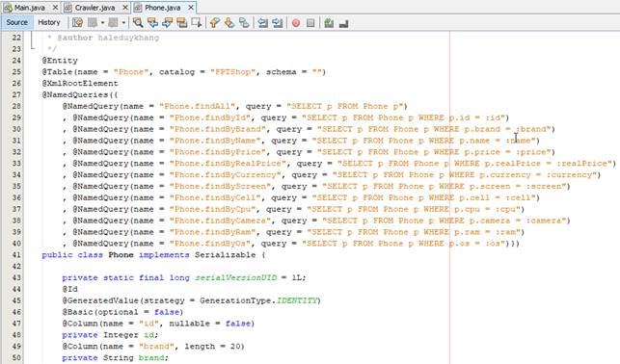
Task: Click the Uncomment code toolbar icon
Action: click(343, 23)
